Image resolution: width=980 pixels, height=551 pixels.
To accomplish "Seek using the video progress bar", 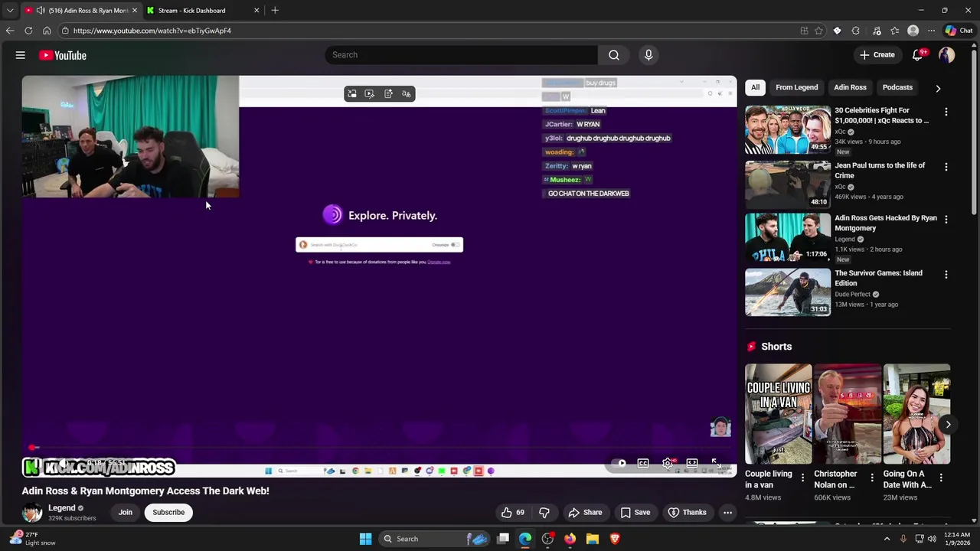I will point(379,448).
